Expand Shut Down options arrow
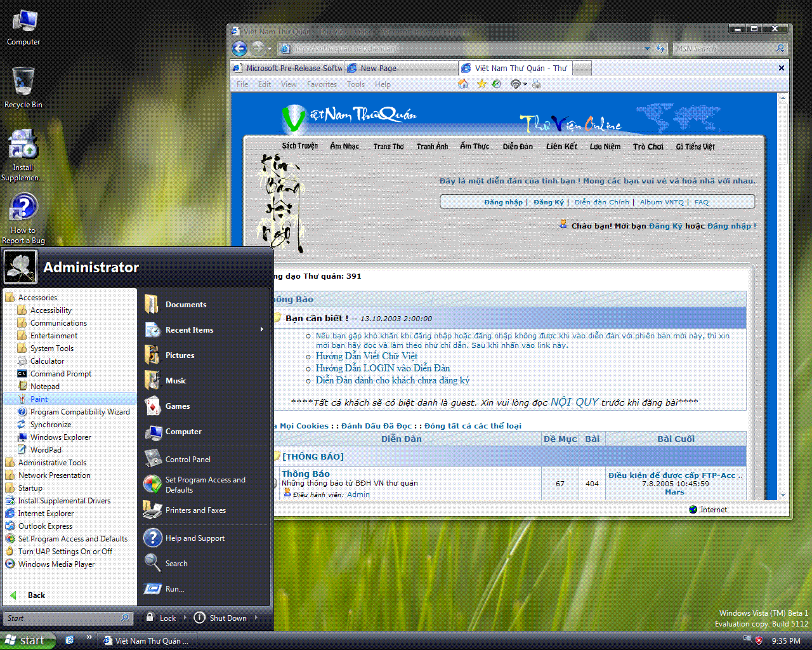 tap(256, 618)
